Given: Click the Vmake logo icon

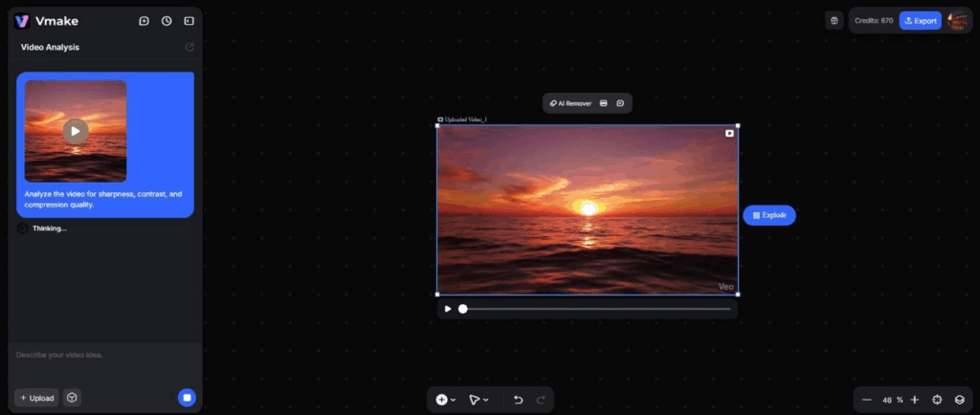Looking at the screenshot, I should (x=22, y=21).
